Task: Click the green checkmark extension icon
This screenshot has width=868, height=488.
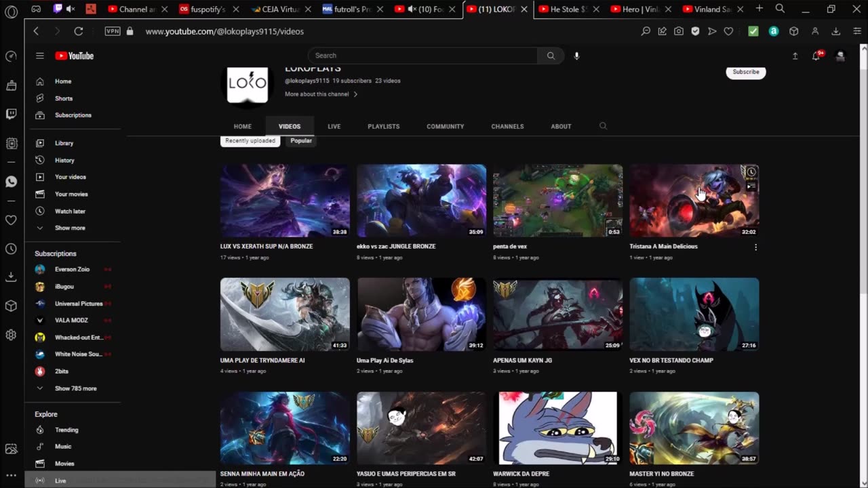Action: [753, 31]
